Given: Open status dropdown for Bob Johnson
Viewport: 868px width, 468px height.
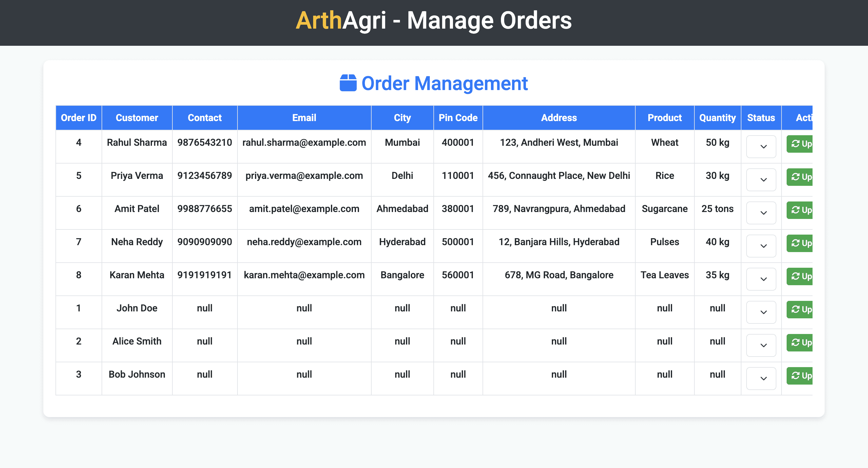Looking at the screenshot, I should tap(761, 378).
